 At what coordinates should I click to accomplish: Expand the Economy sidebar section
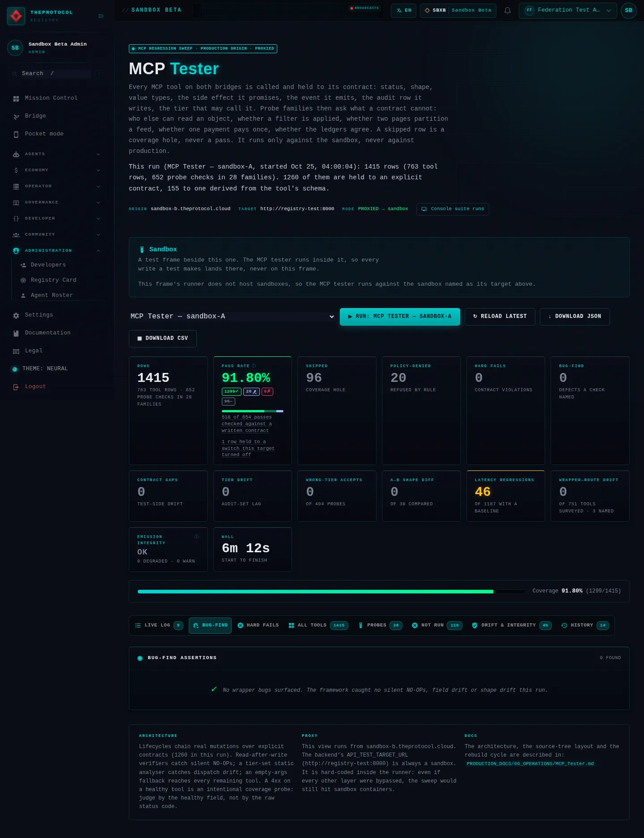[x=57, y=170]
